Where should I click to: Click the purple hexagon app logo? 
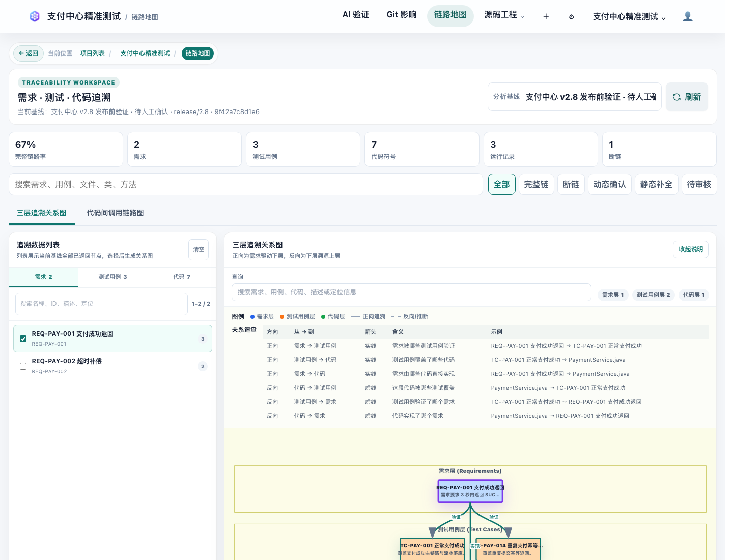tap(35, 16)
